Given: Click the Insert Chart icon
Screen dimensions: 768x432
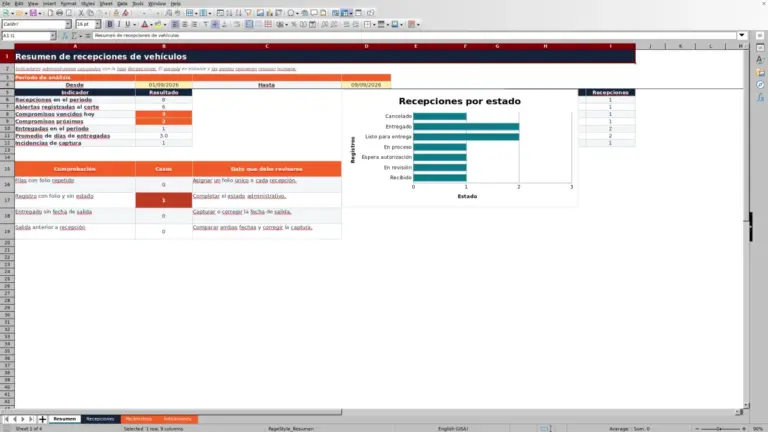Looking at the screenshot, I should click(269, 13).
